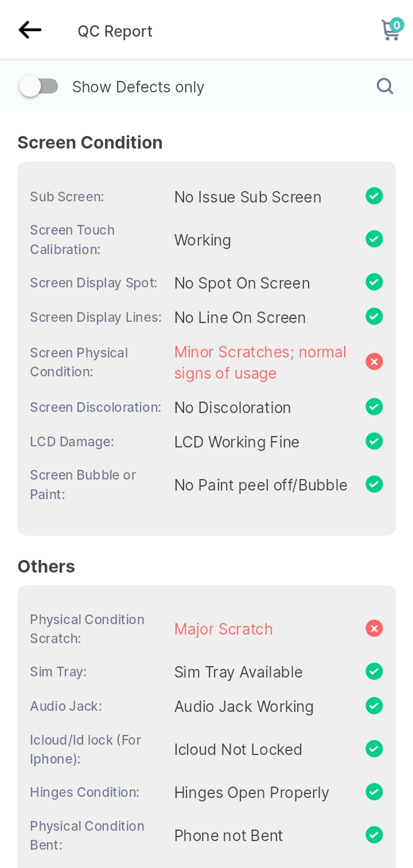The image size is (413, 868).
Task: Select the Major Scratch defect text
Action: pyautogui.click(x=224, y=629)
